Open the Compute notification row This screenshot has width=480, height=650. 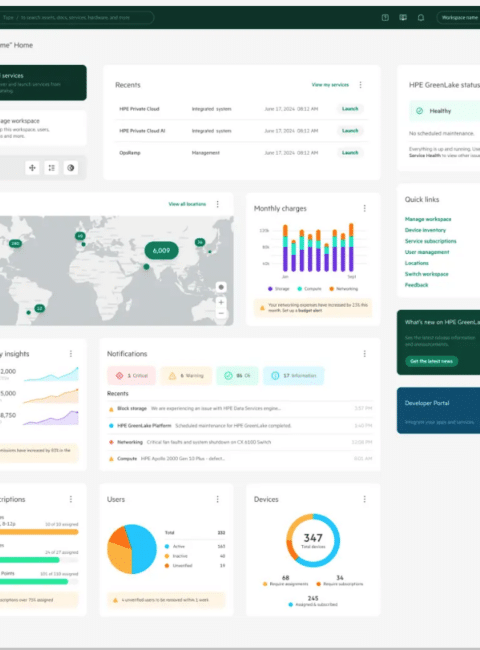tap(240, 458)
